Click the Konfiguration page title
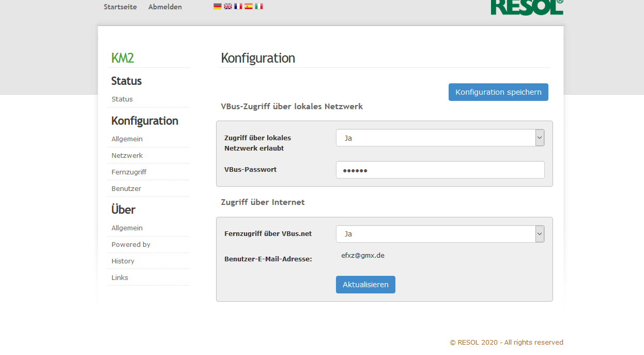Screen dimensions: 644x355 (258, 58)
